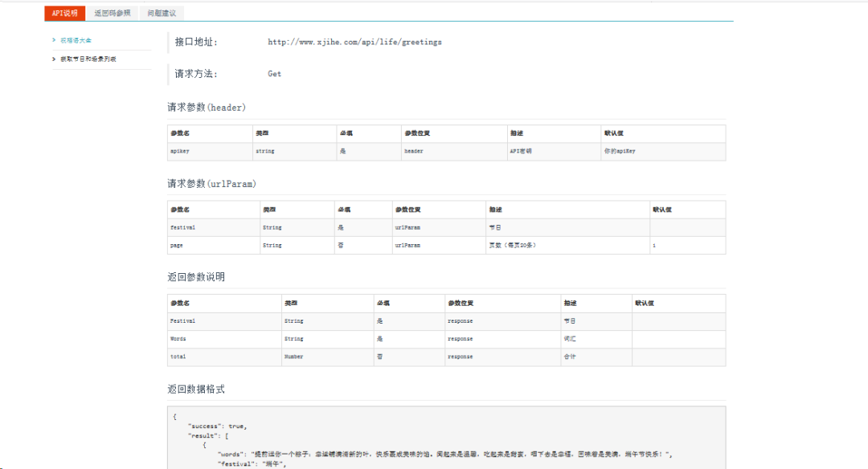Click the chevron beside 获取节日和场景列表
The image size is (868, 469).
[55, 59]
